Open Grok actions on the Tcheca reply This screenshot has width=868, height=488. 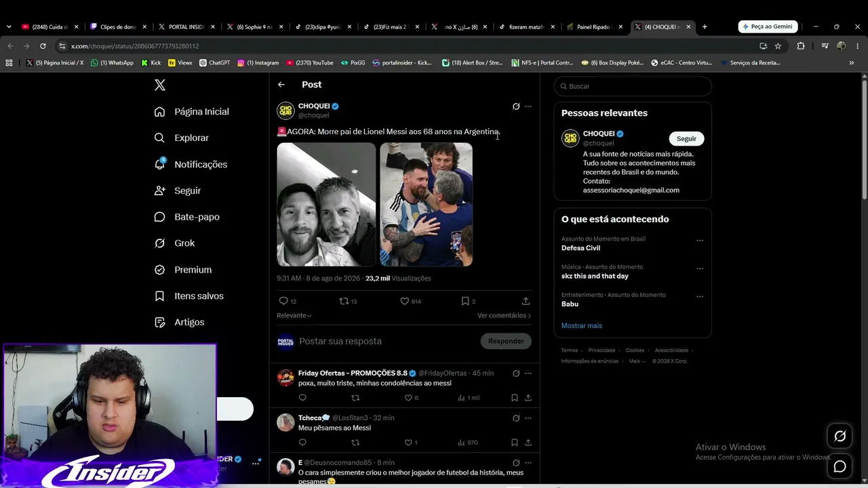pos(516,418)
